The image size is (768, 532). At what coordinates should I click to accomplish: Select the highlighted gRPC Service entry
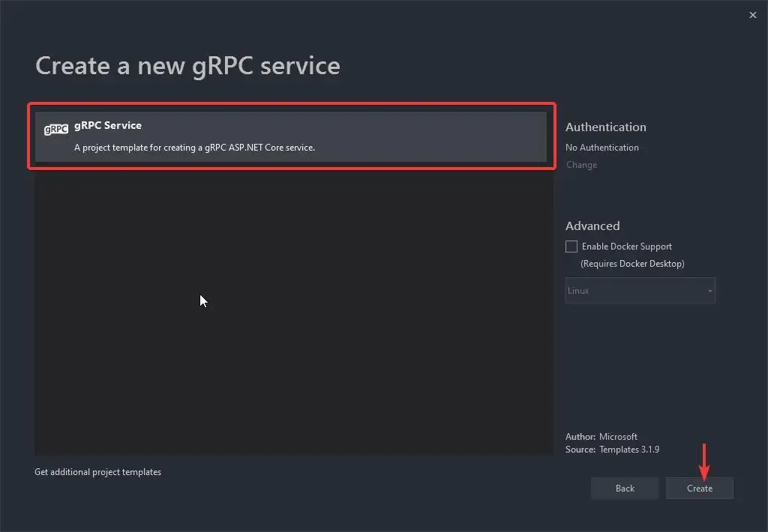[291, 136]
